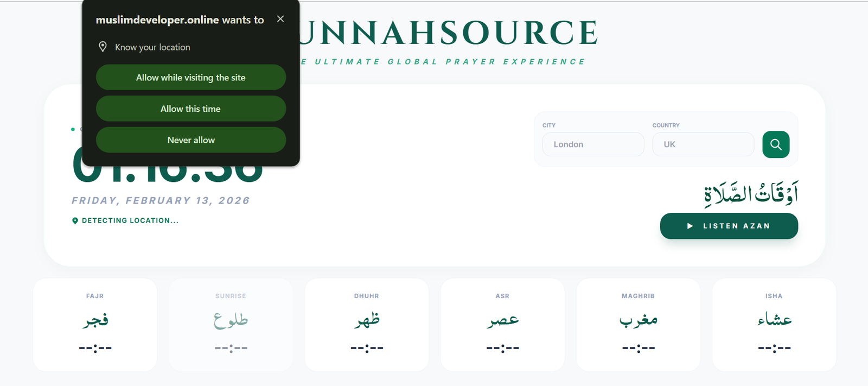Click the green search magnifier button

[776, 144]
